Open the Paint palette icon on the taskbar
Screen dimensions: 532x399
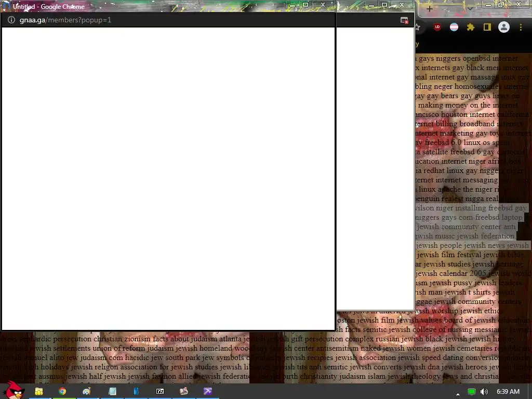pyautogui.click(x=87, y=392)
